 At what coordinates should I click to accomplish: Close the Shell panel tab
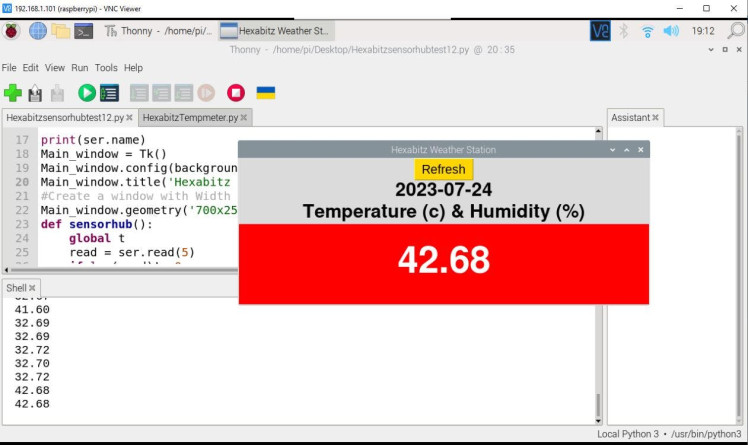(x=32, y=288)
